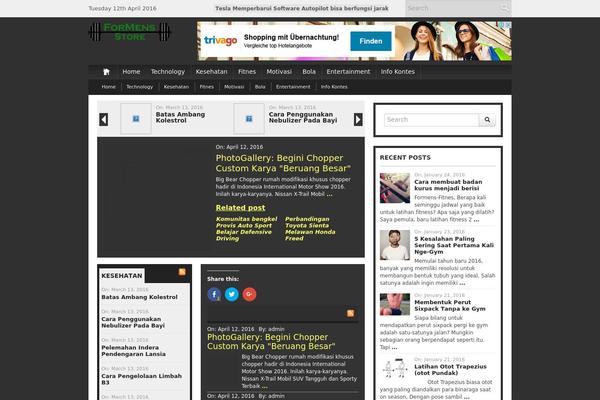Select Fitnes in the secondary menu bar
Viewport: 600px width, 400px height.
click(x=207, y=87)
